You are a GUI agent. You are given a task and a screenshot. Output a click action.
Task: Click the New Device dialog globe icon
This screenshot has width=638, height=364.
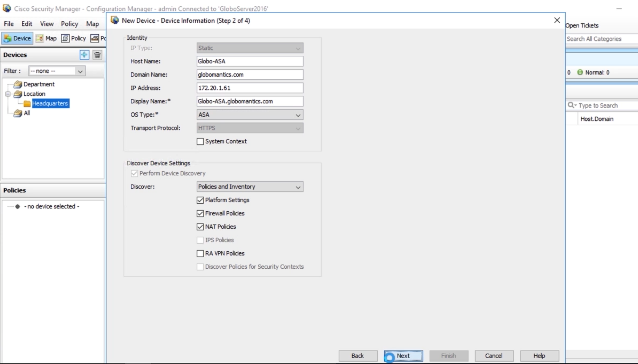115,20
